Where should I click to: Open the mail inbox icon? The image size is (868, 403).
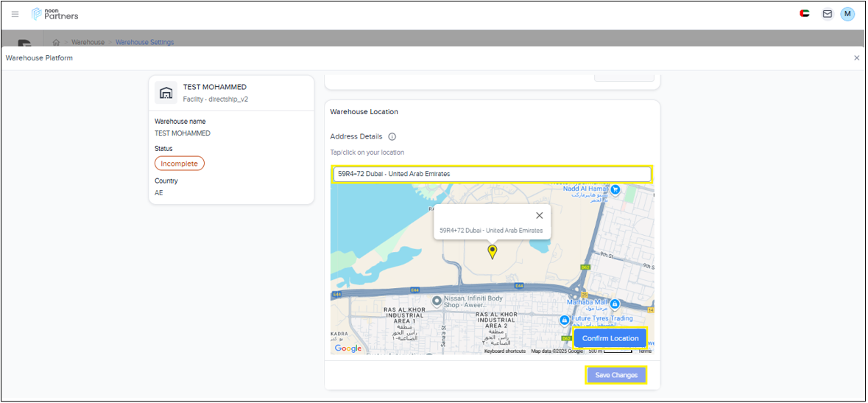click(x=827, y=14)
